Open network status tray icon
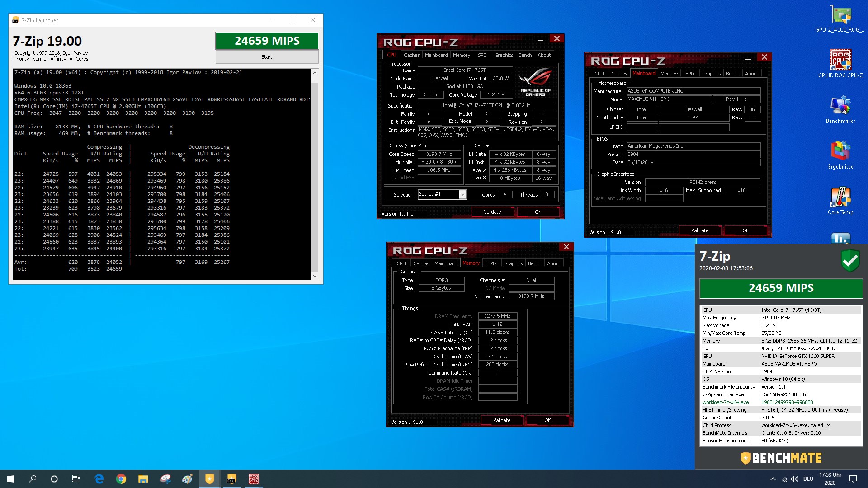Screen dimensions: 868x488 point(784,479)
